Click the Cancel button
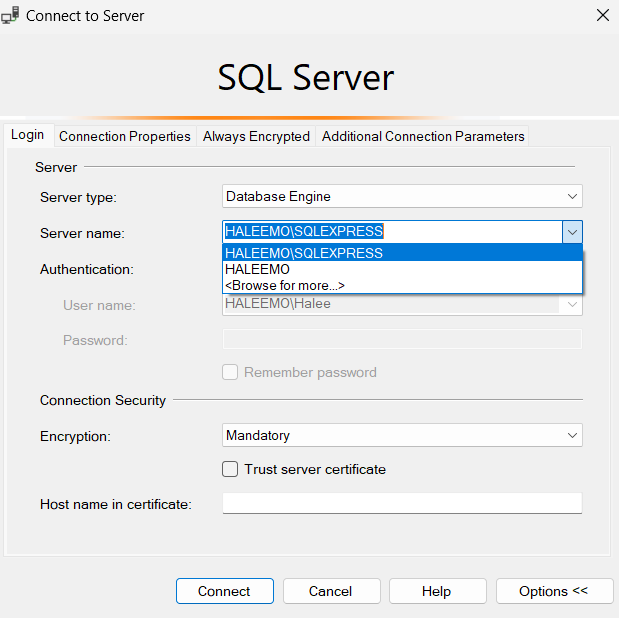 point(332,591)
